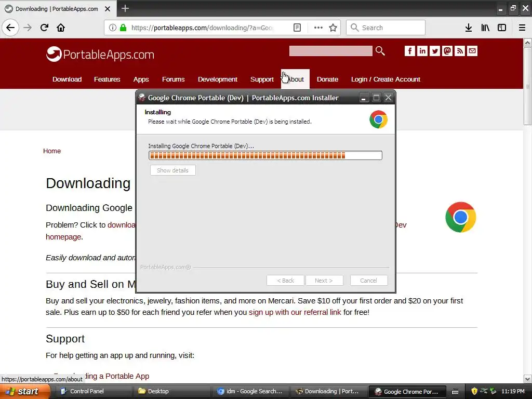Click the sign up with our referral link
This screenshot has width=532, height=399.
[295, 312]
